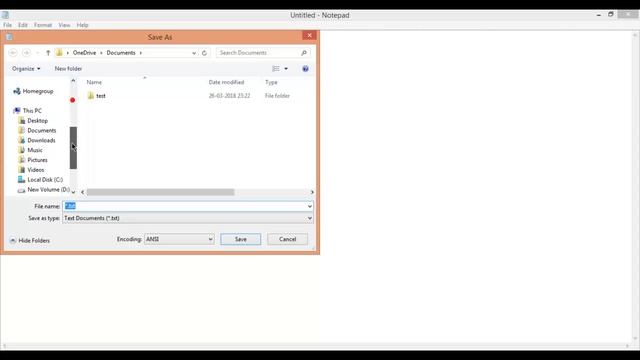Open the view options dropdown arrow
This screenshot has height=360, width=640.
tap(286, 69)
